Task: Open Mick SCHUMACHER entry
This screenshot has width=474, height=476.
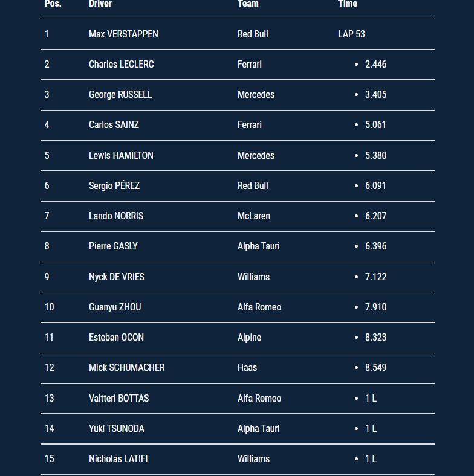Action: 127,368
